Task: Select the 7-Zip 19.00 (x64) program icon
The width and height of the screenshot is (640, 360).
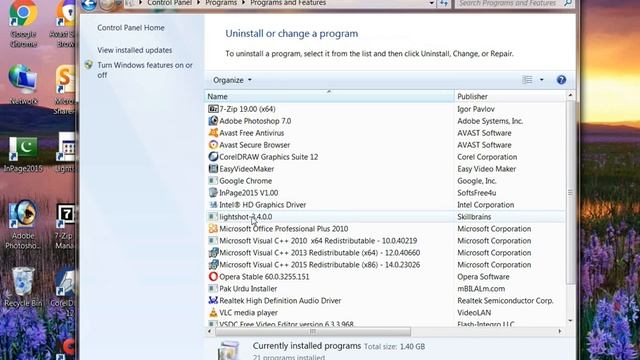Action: 213,109
